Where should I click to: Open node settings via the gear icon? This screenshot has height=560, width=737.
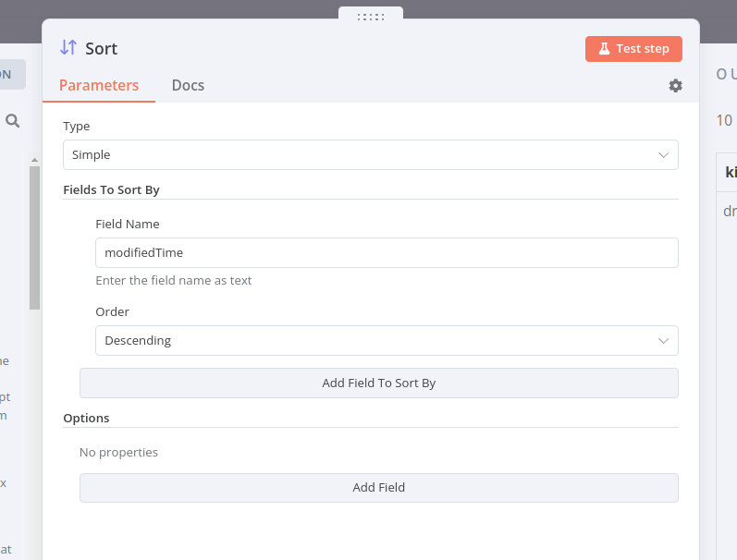tap(675, 86)
